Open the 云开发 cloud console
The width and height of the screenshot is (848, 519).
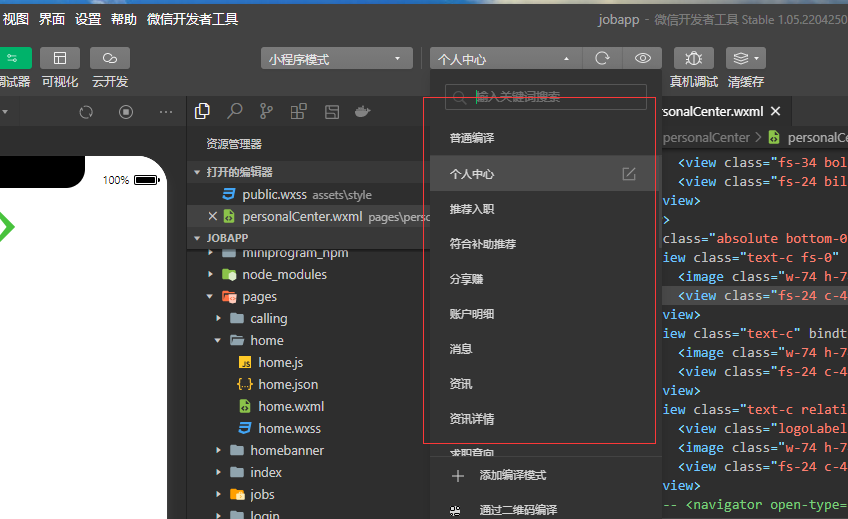click(x=110, y=58)
